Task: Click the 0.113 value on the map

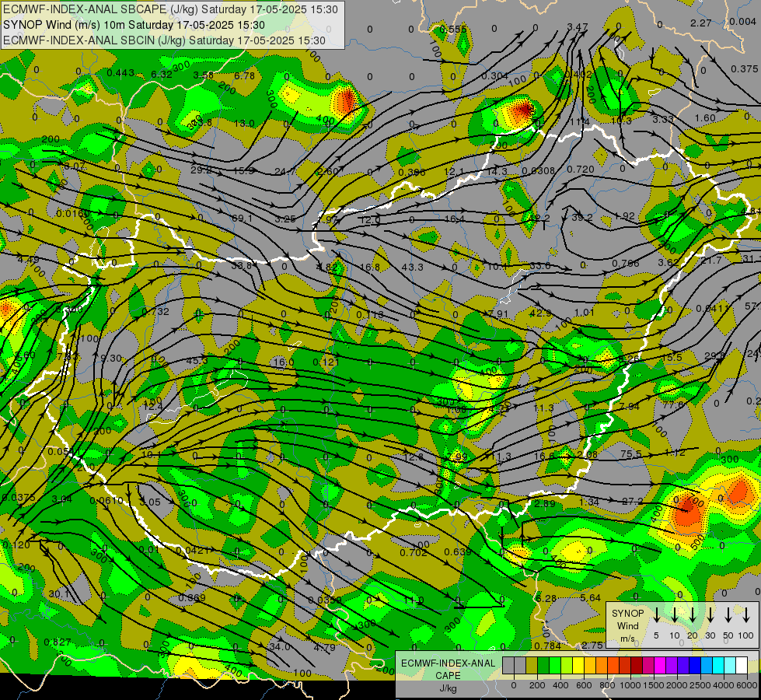Action: pyautogui.click(x=370, y=315)
